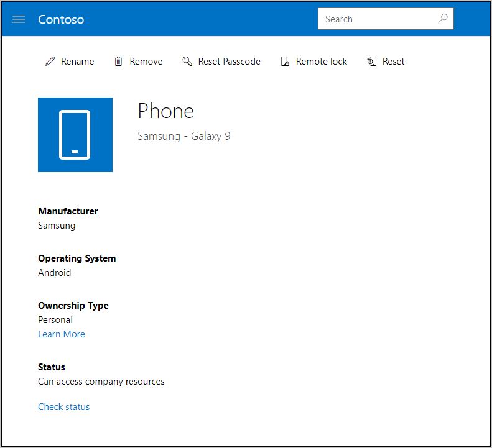The width and height of the screenshot is (492, 448).
Task: Open the hamburger navigation menu
Action: (19, 19)
